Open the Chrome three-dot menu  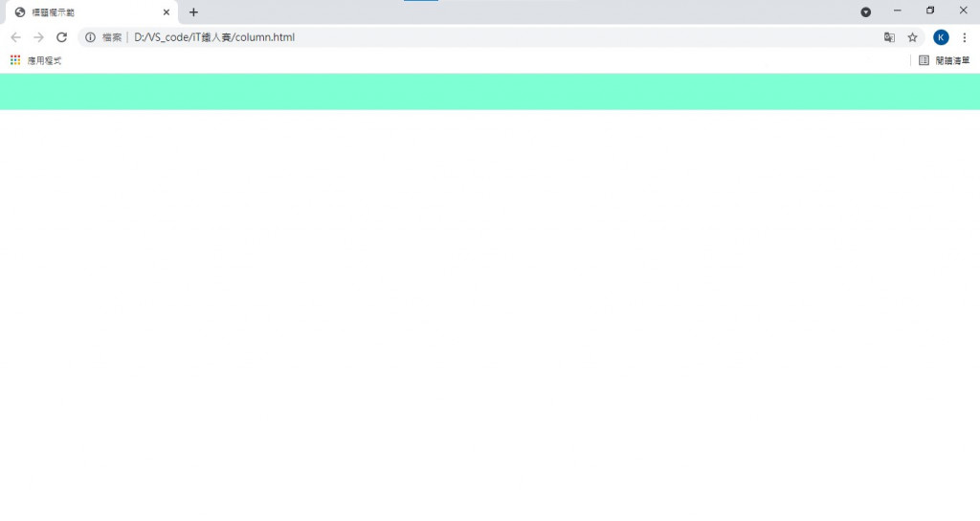point(965,37)
